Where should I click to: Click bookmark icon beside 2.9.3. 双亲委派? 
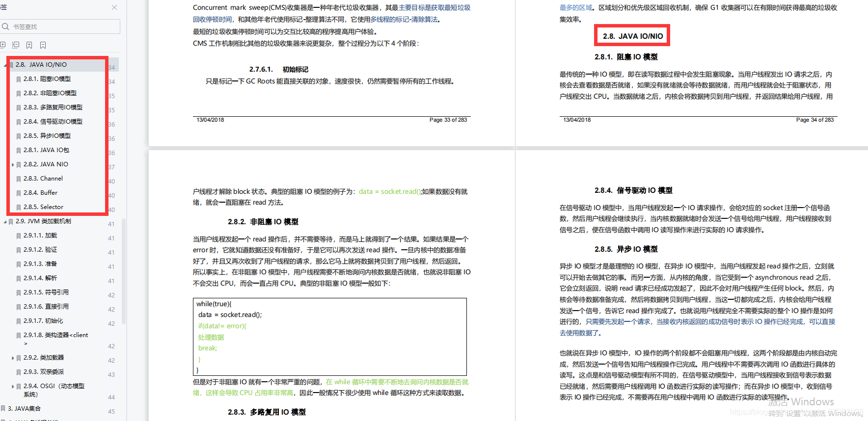coord(19,372)
